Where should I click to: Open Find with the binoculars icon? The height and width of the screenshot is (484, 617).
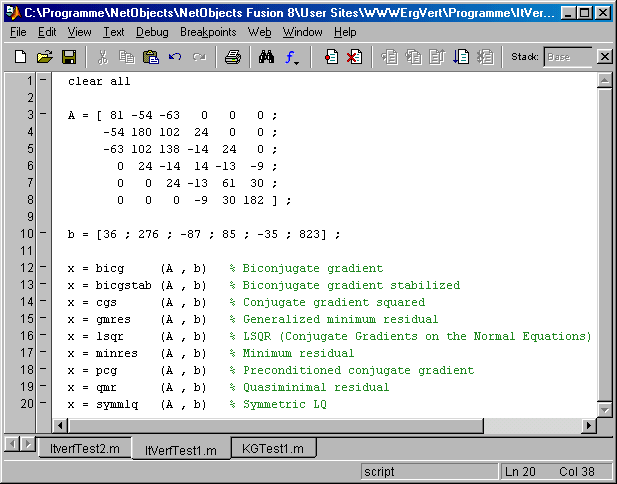tap(266, 57)
